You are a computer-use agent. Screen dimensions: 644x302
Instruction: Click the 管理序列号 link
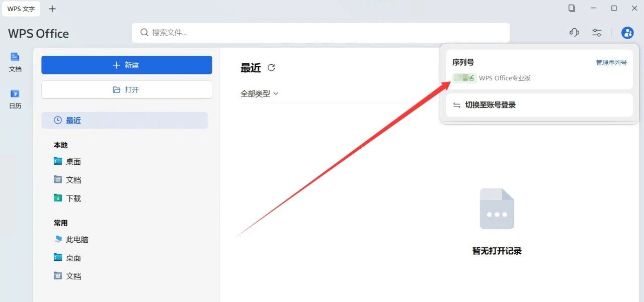click(611, 63)
